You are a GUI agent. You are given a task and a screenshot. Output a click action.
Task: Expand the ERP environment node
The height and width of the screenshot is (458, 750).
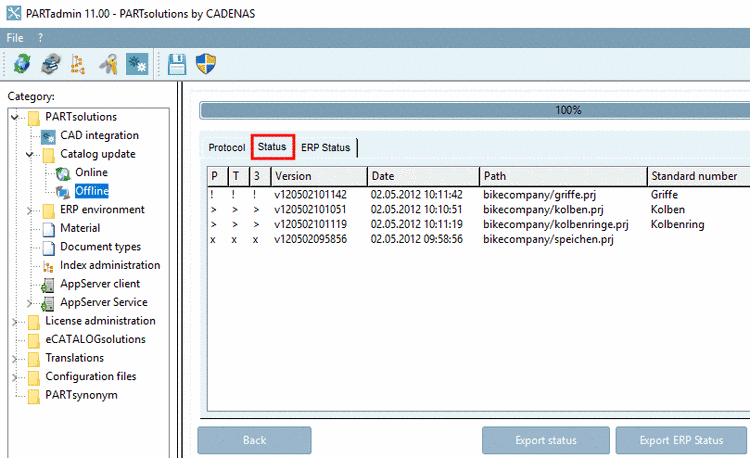(x=30, y=210)
